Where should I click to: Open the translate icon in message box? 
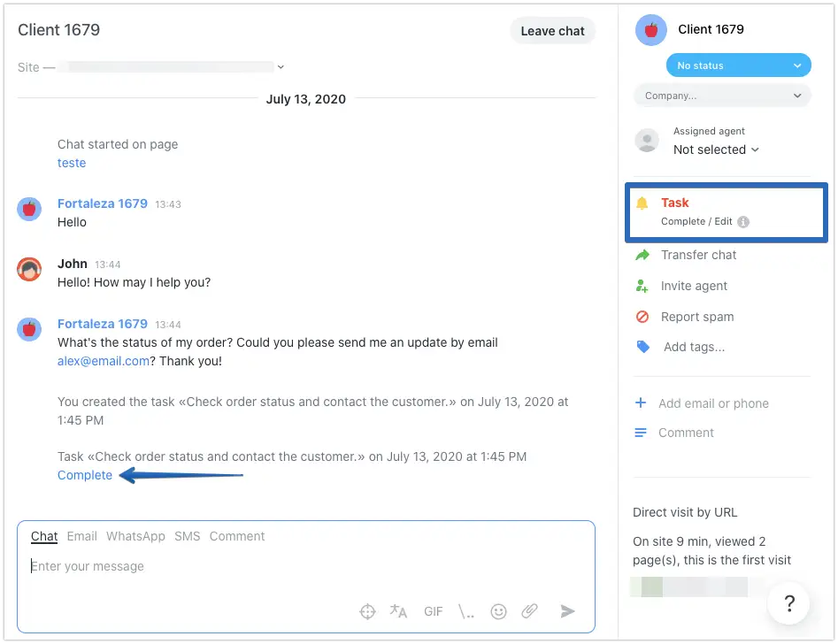[x=398, y=611]
